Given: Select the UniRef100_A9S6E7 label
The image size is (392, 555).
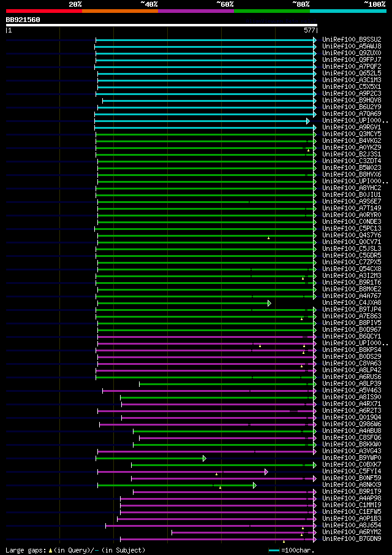Looking at the screenshot, I should pos(352,202).
